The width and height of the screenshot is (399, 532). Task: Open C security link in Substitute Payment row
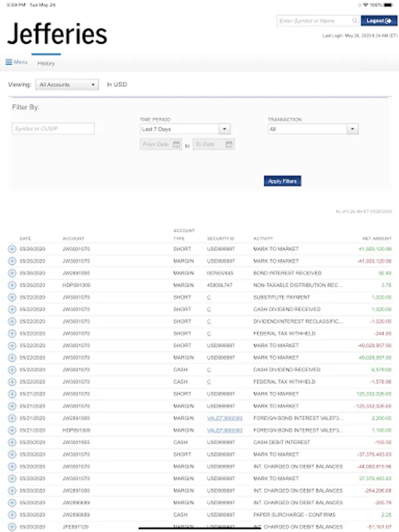[209, 297]
